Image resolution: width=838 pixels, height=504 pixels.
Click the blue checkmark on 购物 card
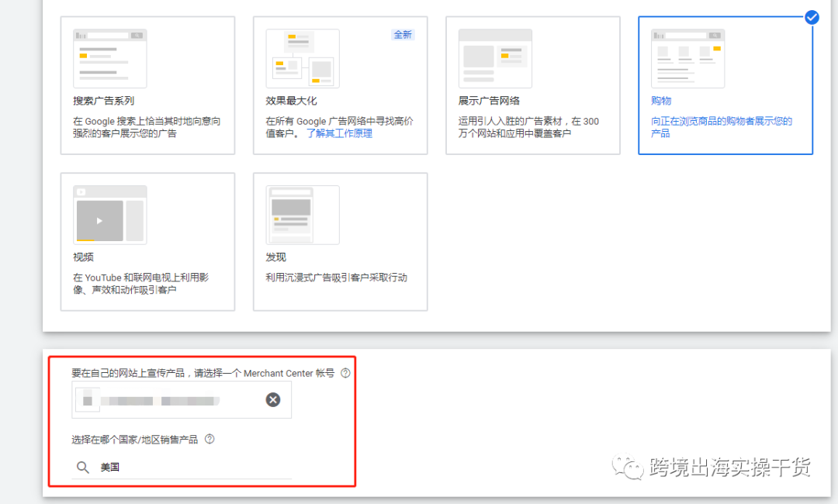pyautogui.click(x=812, y=17)
